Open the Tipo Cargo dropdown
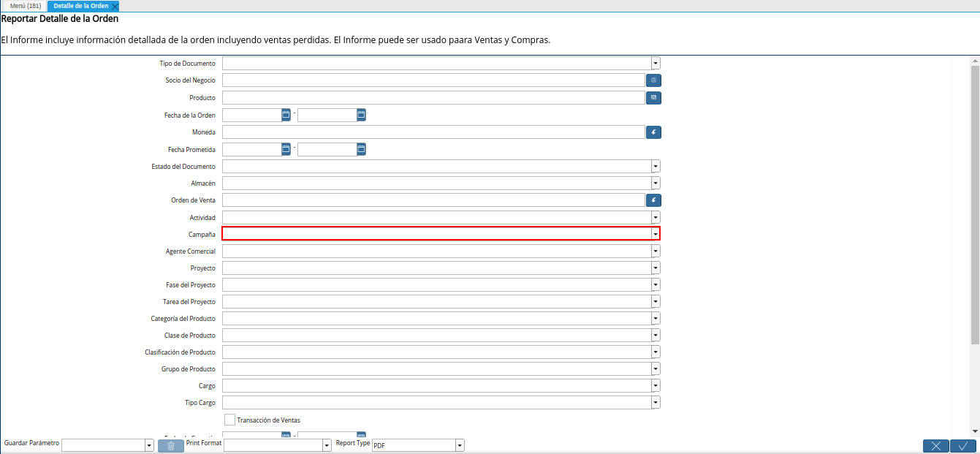This screenshot has height=454, width=980. (656, 403)
